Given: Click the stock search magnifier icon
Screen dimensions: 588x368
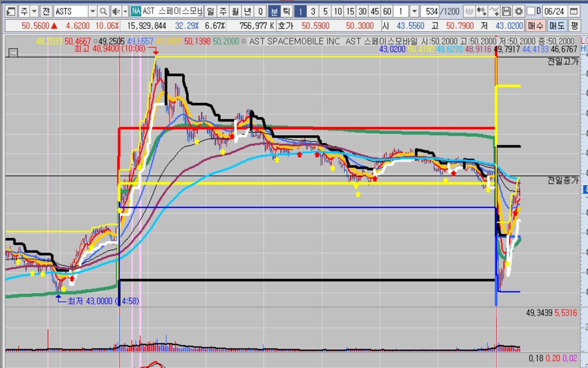Looking at the screenshot, I should tap(103, 11).
